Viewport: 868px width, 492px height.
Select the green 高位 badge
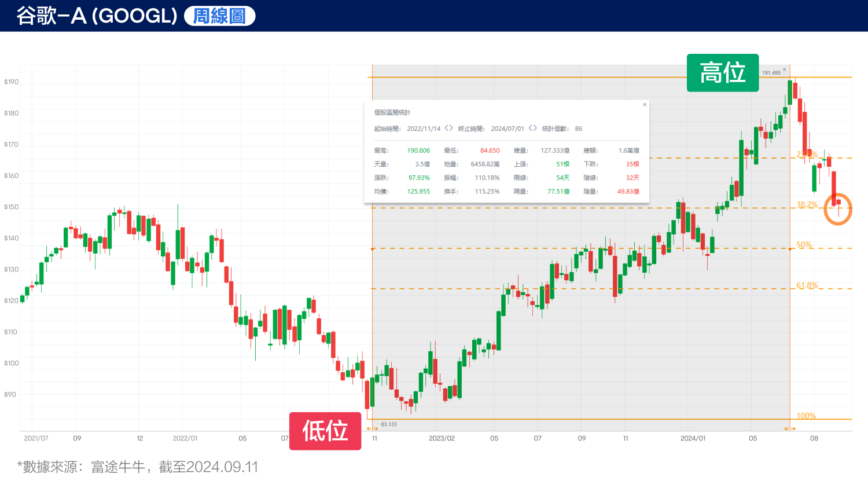point(723,73)
